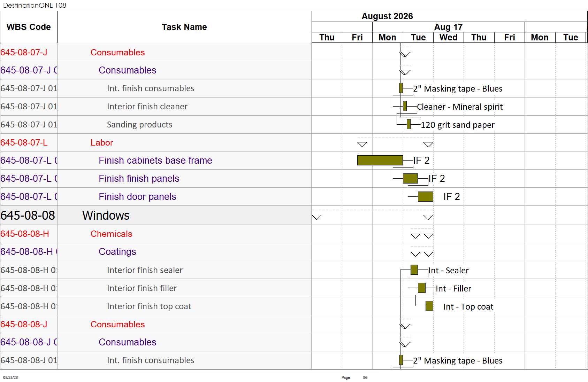Screen dimensions: 588x382
Task: Click the Windows summary start marker triangle
Action: click(x=316, y=217)
